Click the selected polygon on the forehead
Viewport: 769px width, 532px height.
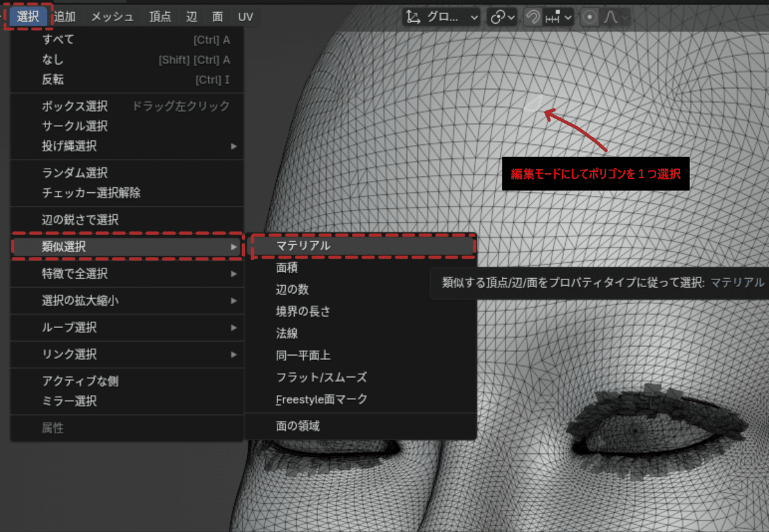click(x=533, y=106)
